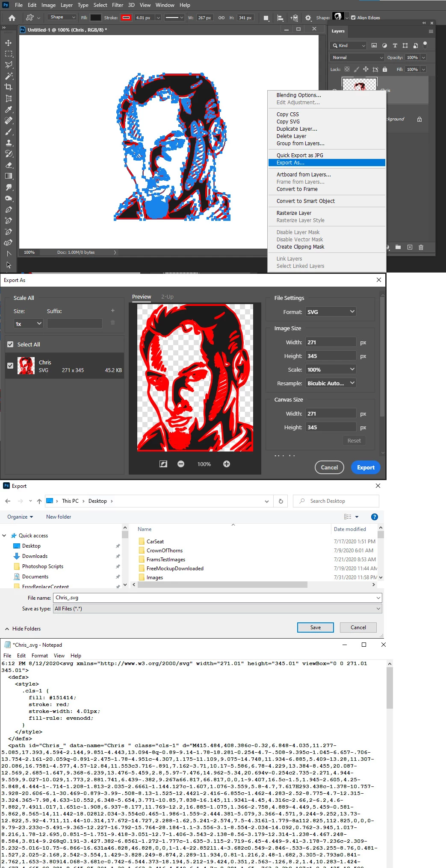Click Hide Folders in file dialog

(23, 629)
